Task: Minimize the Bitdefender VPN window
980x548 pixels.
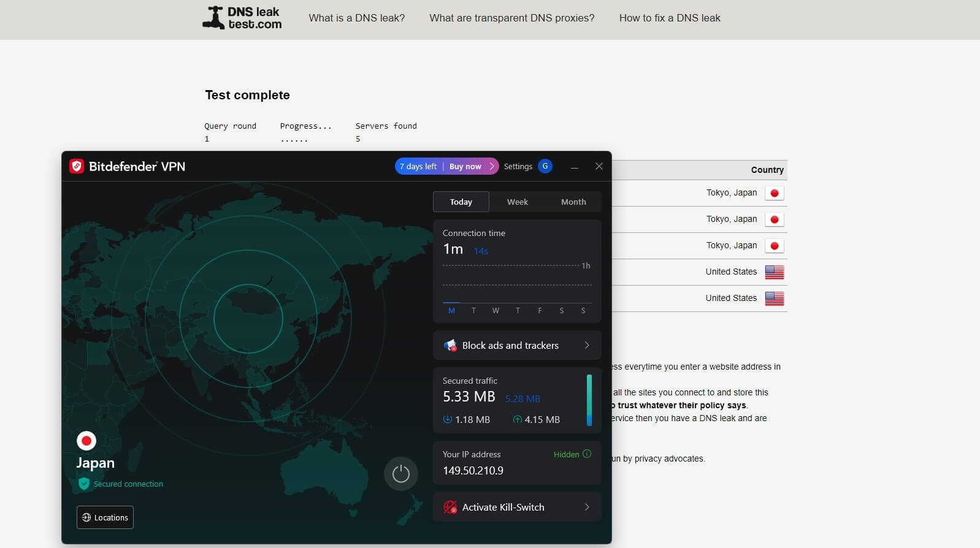Action: [x=575, y=166]
